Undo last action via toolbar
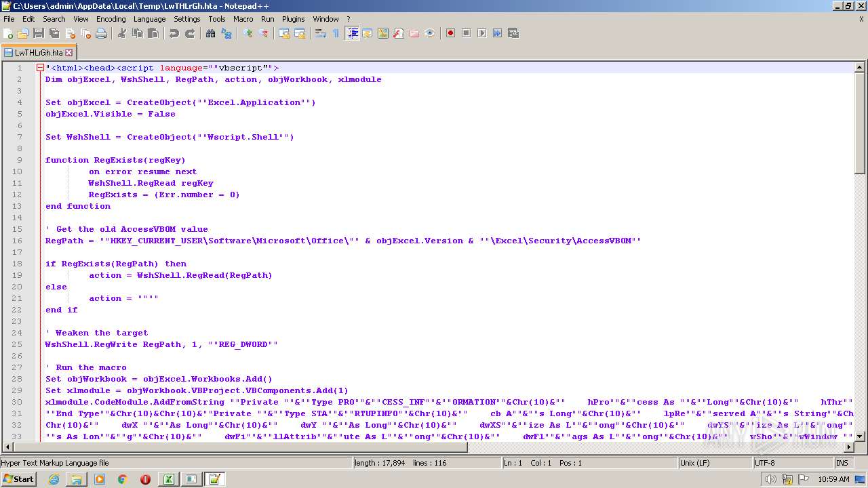Viewport: 868px width, 488px height. click(x=174, y=33)
